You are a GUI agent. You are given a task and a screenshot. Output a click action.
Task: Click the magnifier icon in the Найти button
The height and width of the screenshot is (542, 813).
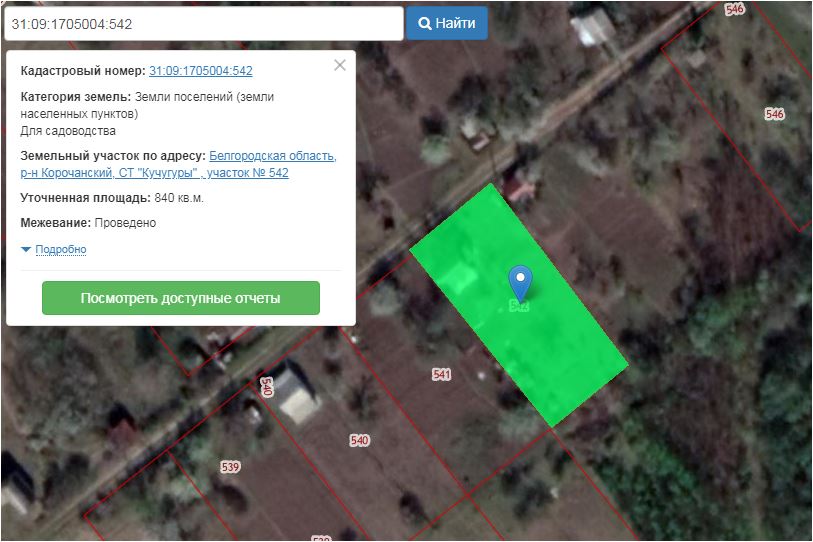(x=425, y=24)
